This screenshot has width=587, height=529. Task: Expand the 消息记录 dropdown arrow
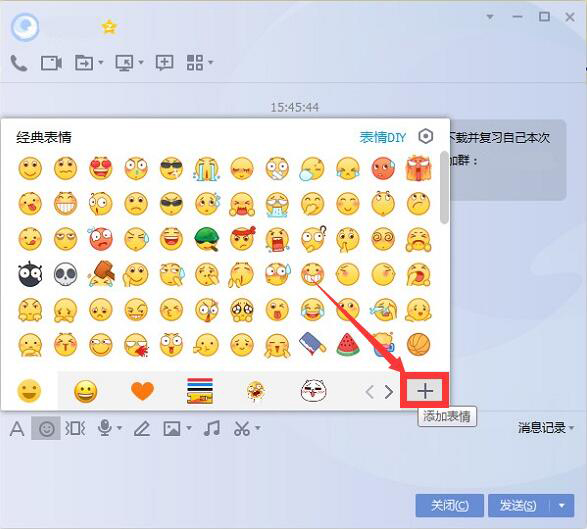click(571, 428)
